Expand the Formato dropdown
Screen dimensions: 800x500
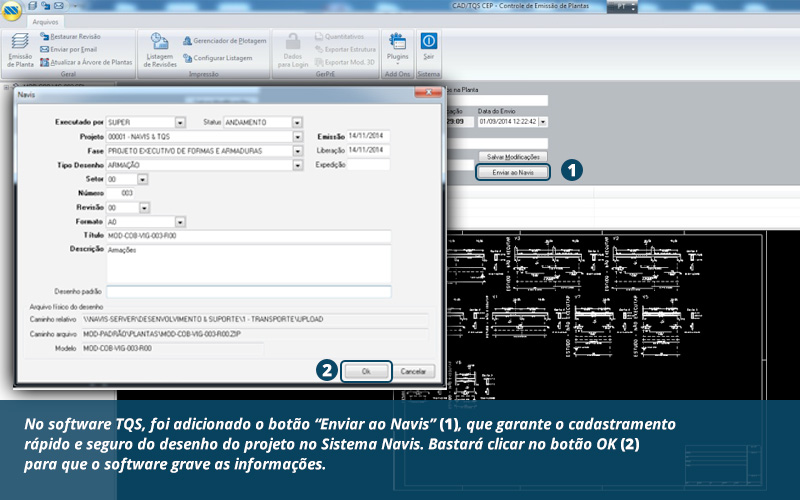pyautogui.click(x=180, y=222)
